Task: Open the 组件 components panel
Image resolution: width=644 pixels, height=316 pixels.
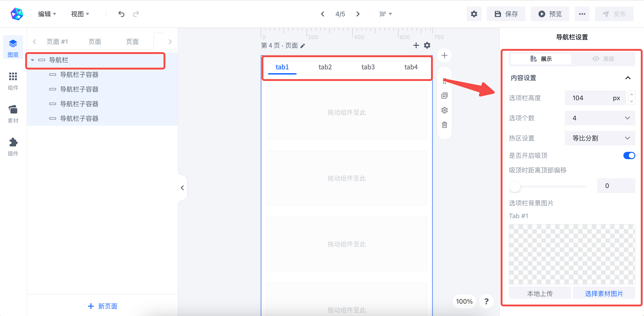Action: click(13, 81)
